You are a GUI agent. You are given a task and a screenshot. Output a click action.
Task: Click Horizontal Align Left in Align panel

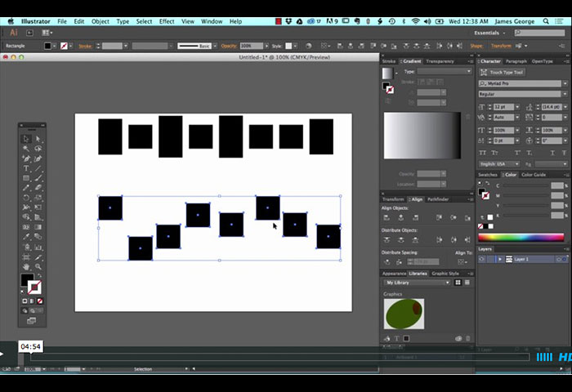pyautogui.click(x=387, y=218)
